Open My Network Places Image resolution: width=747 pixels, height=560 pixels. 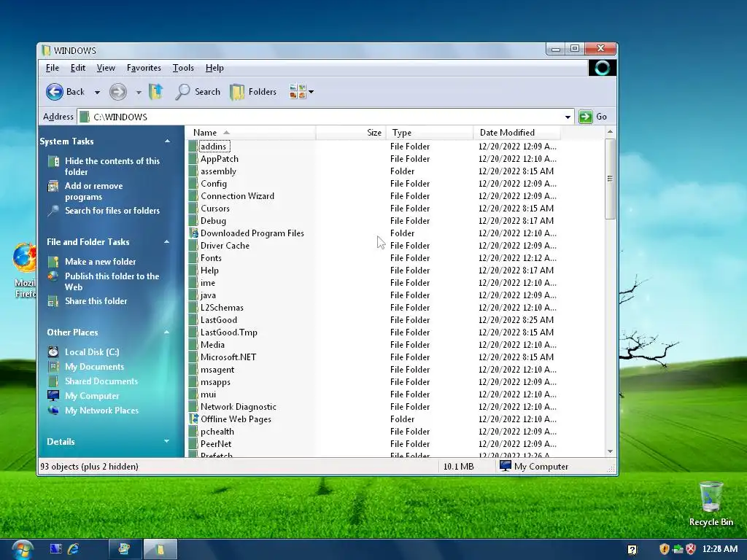click(x=101, y=411)
